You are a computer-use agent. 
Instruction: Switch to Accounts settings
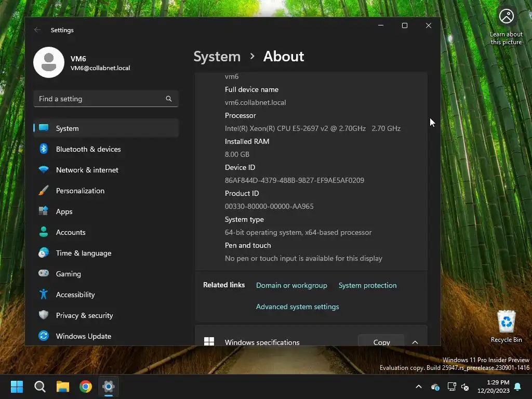point(106,232)
